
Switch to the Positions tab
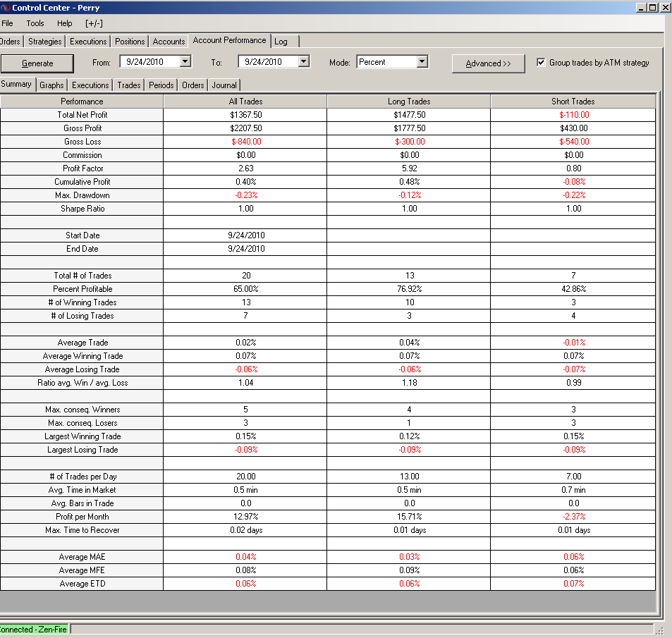point(130,42)
